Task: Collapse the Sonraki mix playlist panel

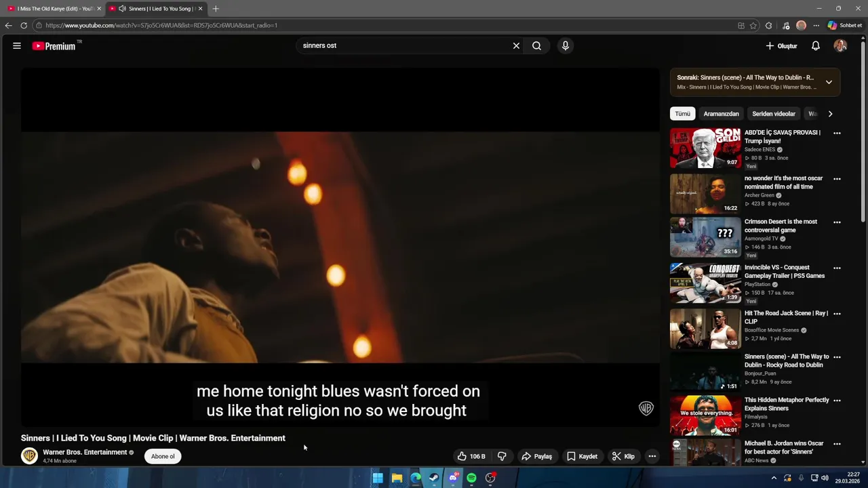Action: (829, 82)
